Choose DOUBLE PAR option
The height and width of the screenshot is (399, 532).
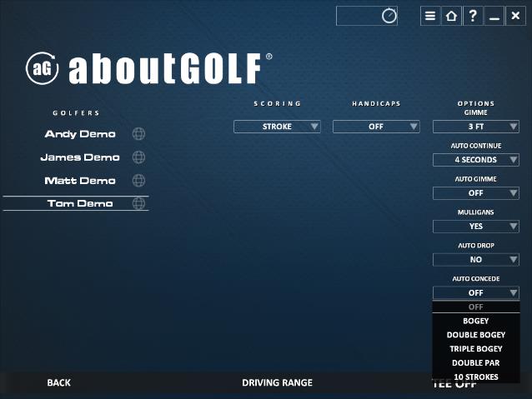point(475,362)
